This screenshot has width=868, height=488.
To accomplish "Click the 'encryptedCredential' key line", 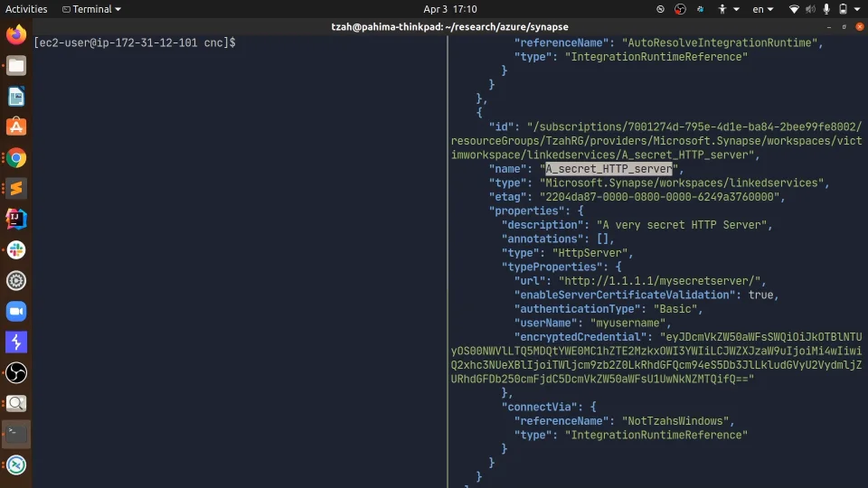I will (x=688, y=337).
